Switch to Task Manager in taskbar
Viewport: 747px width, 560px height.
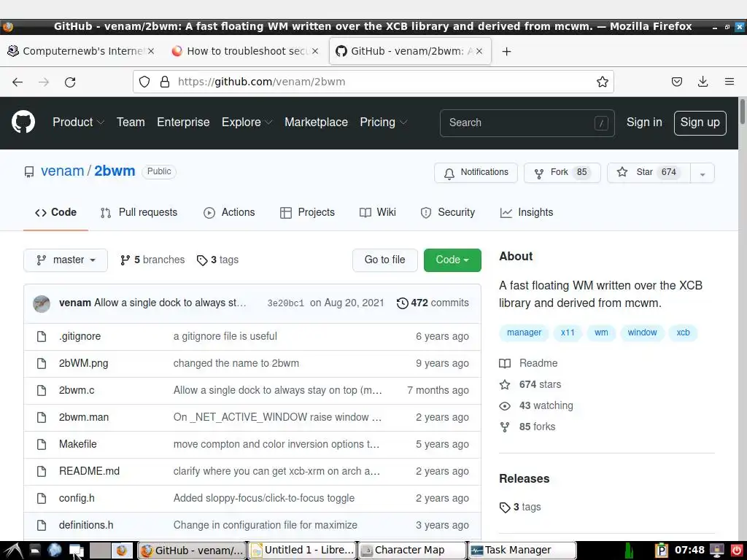point(522,551)
